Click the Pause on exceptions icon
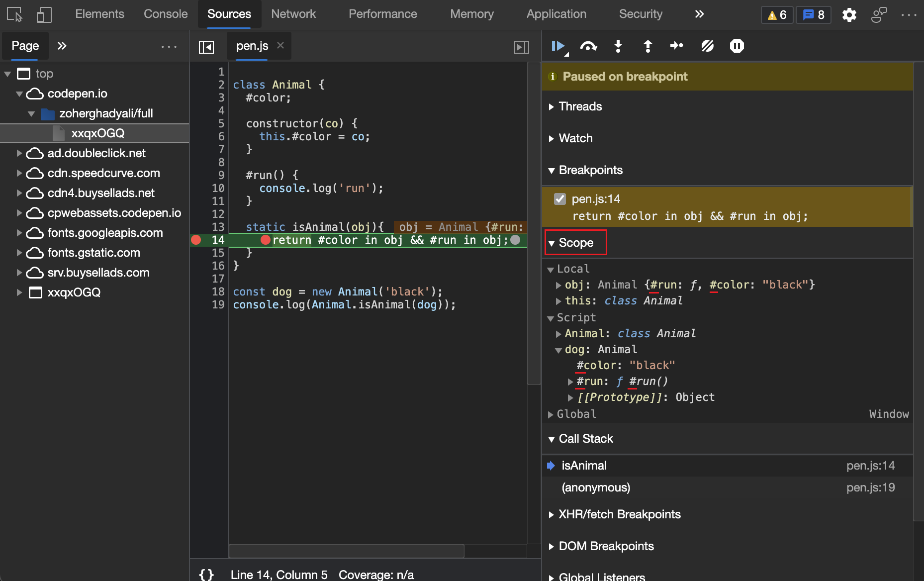This screenshot has width=924, height=581. point(737,46)
